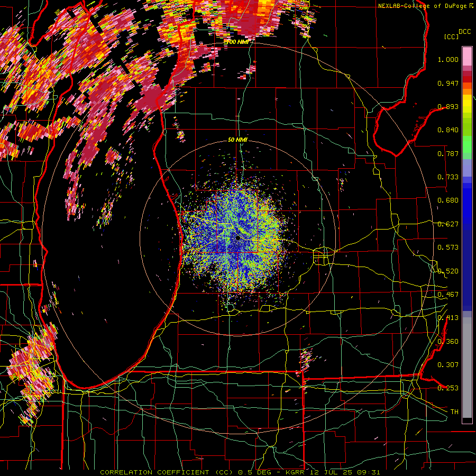Select the 0.733 legend value

point(448,177)
